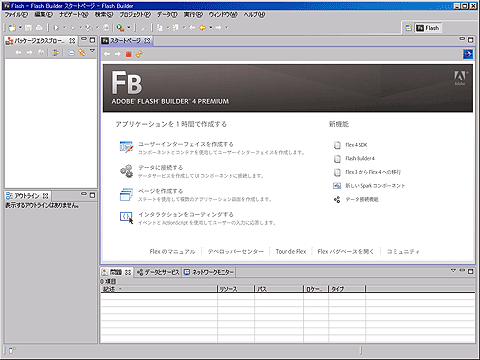Viewport: 480px width, 360px height.
Task: Click the green Run/Profile toolbar icon
Action: click(x=120, y=28)
